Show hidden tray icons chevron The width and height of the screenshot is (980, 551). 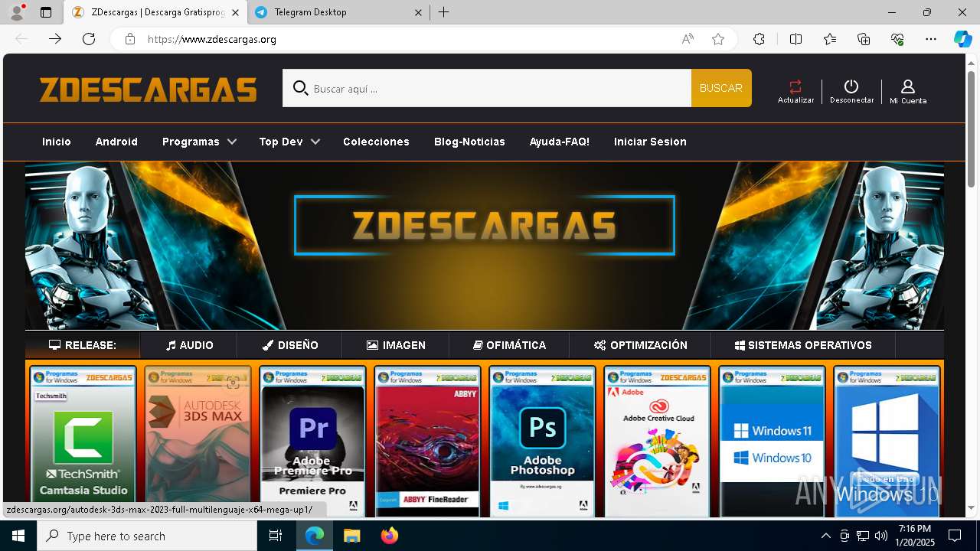(x=825, y=536)
